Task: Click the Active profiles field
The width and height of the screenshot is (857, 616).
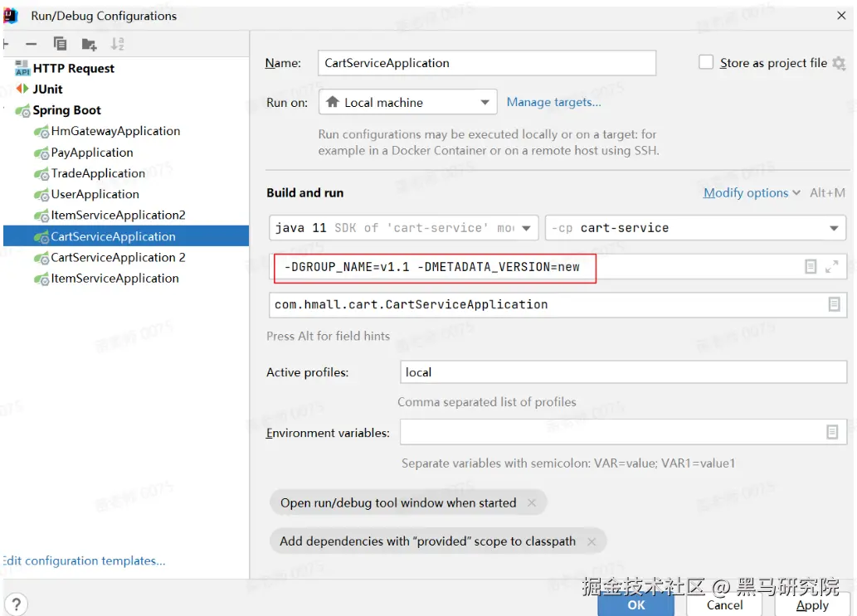Action: click(x=624, y=372)
